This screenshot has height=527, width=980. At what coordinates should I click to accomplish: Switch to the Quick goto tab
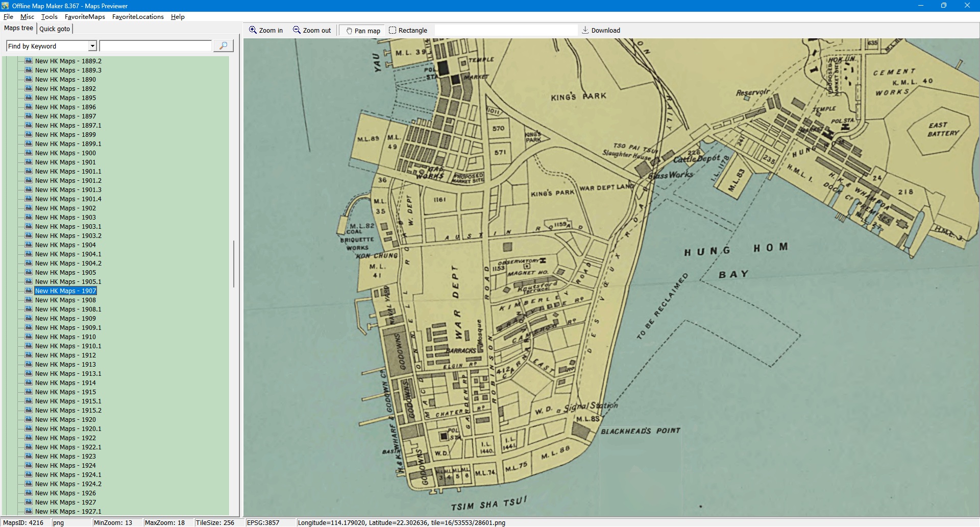point(55,29)
